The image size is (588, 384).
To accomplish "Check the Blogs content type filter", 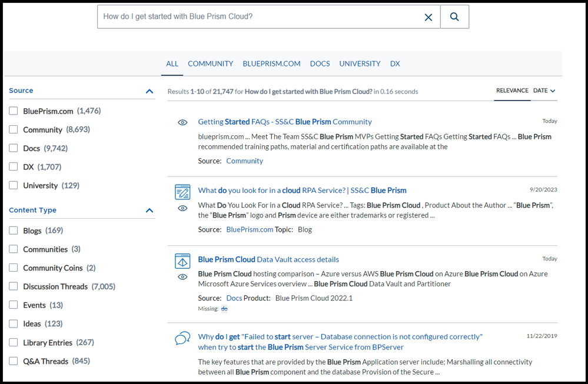I will coord(14,231).
